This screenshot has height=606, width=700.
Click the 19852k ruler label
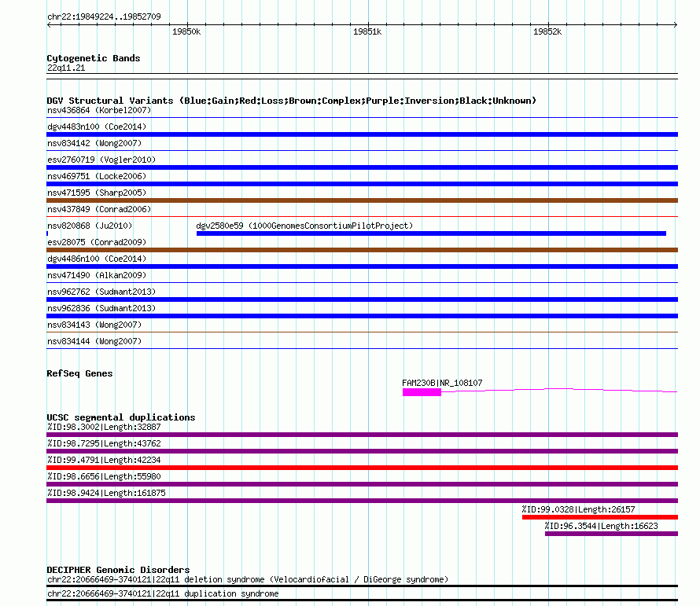pos(547,31)
